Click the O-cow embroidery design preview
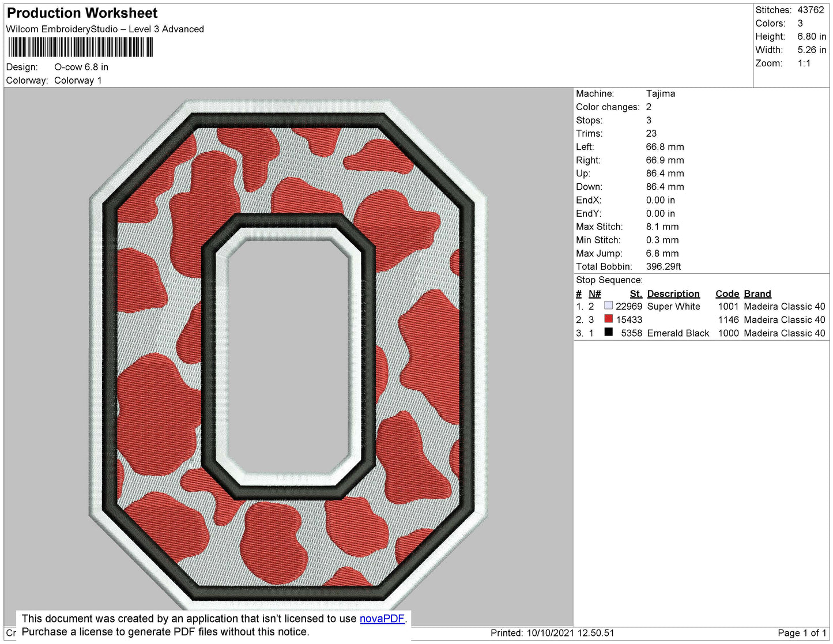Screen dimensions: 833x644 tap(288, 355)
